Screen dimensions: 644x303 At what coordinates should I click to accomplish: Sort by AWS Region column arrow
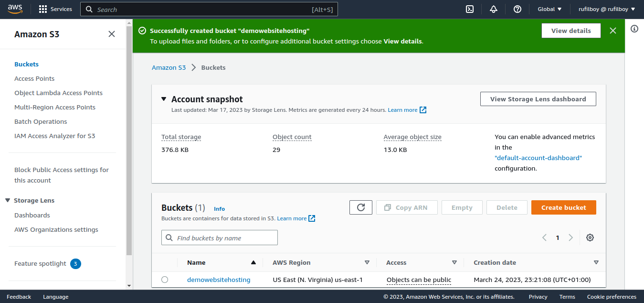point(367,262)
